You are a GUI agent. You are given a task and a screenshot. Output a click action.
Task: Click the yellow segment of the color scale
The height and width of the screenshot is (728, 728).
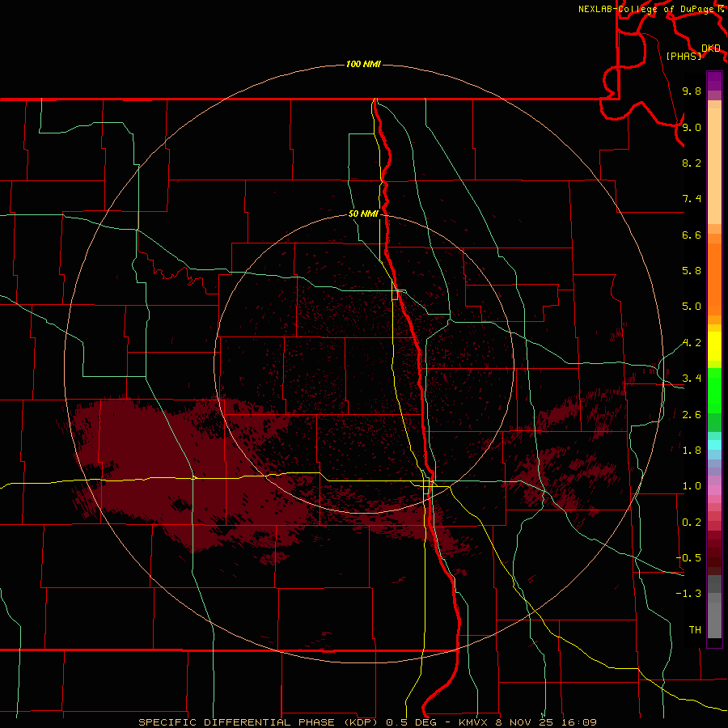pyautogui.click(x=714, y=346)
